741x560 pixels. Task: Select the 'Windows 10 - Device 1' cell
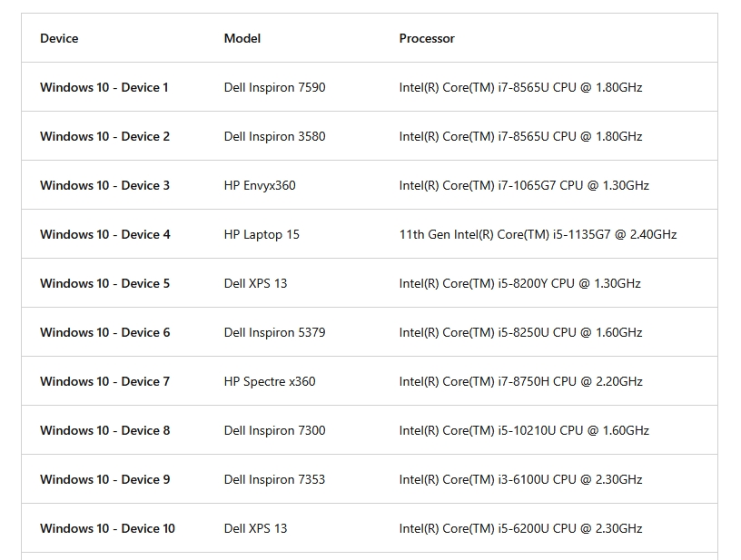pyautogui.click(x=104, y=87)
